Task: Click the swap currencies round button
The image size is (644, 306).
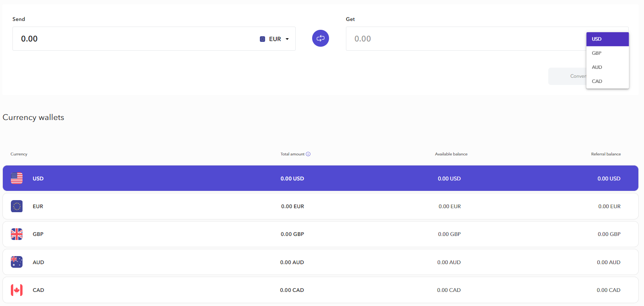Action: pos(320,38)
